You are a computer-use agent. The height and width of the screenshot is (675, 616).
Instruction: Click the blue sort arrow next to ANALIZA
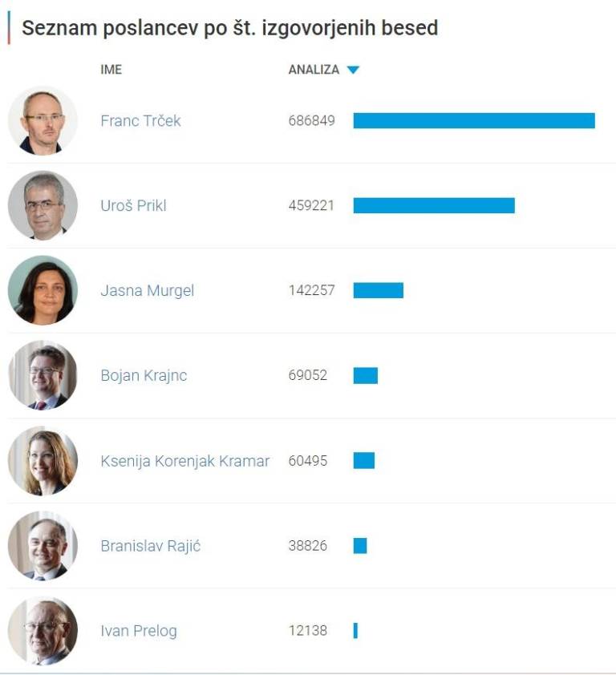(x=353, y=71)
